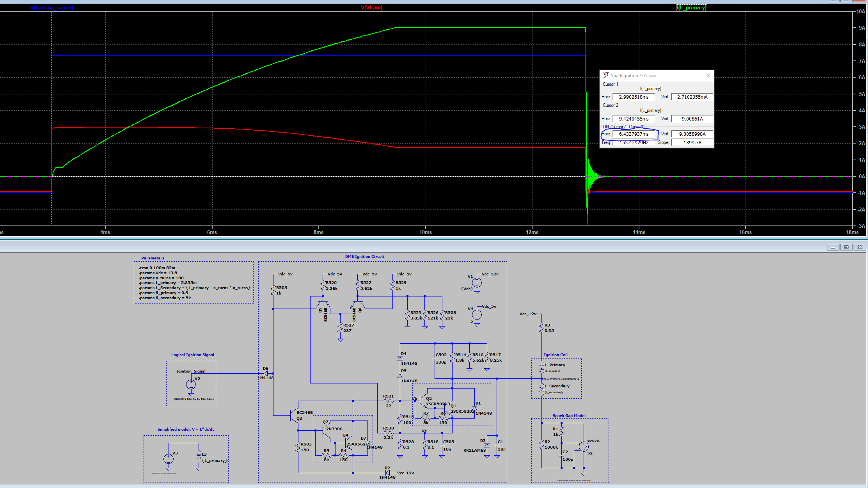Click Cursor 1 Horz value field
Screen dimensions: 868x488
coord(634,97)
